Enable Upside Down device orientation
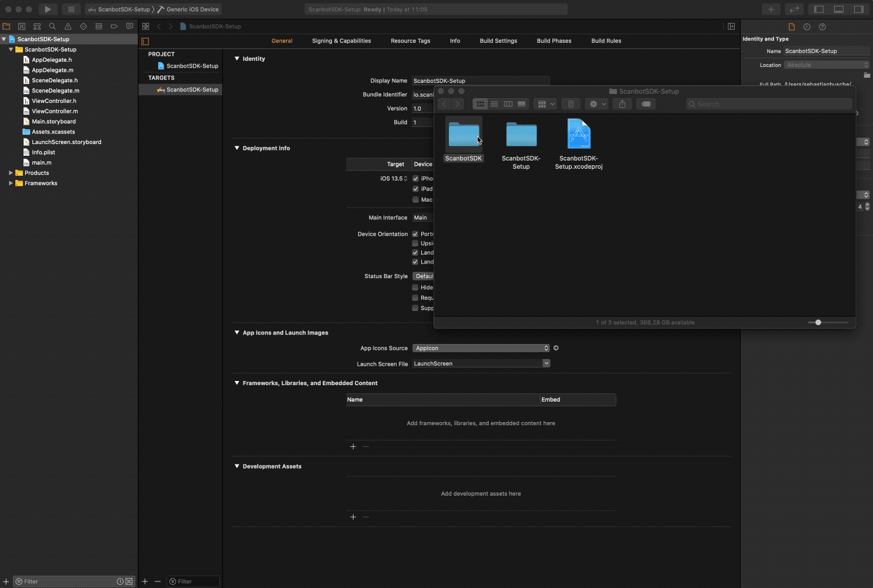873x588 pixels. pos(415,243)
